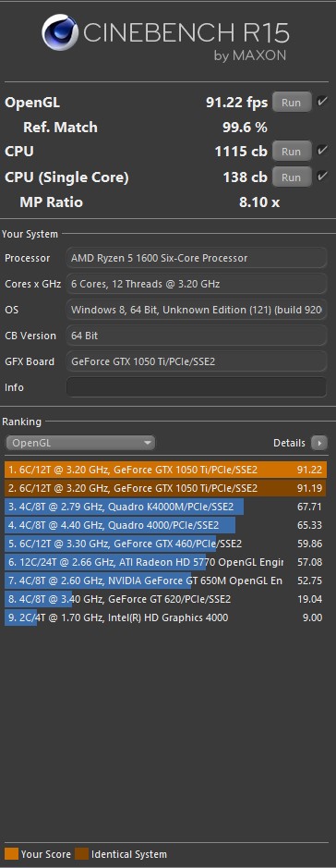
Task: Click the orange Your Score legend swatch
Action: [x=11, y=853]
